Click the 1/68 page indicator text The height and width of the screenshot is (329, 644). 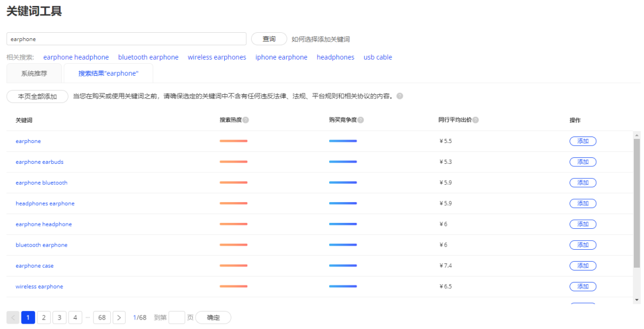click(x=140, y=318)
